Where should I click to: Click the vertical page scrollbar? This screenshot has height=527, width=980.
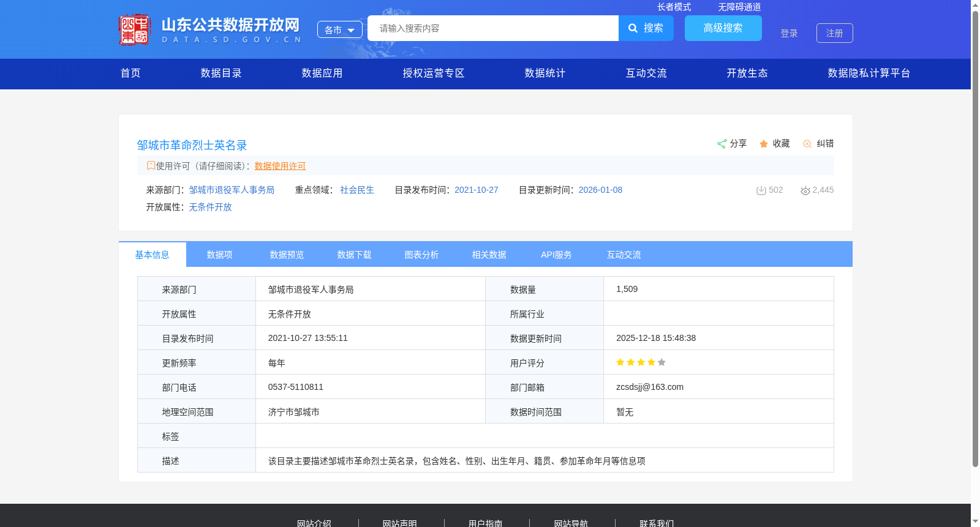click(975, 239)
